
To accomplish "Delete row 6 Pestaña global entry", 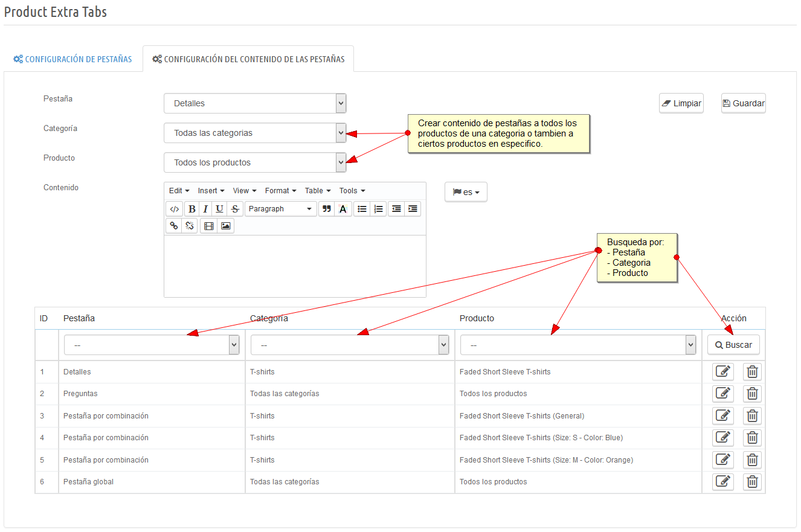I will [x=752, y=482].
